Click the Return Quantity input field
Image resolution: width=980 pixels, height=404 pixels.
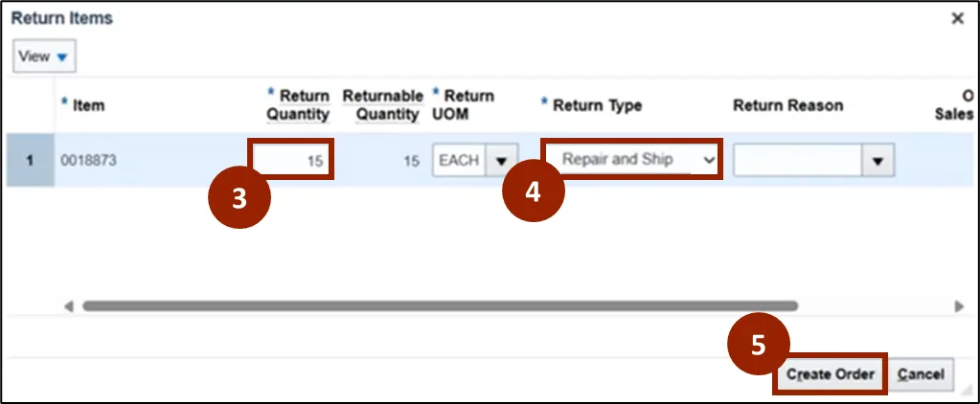point(291,161)
